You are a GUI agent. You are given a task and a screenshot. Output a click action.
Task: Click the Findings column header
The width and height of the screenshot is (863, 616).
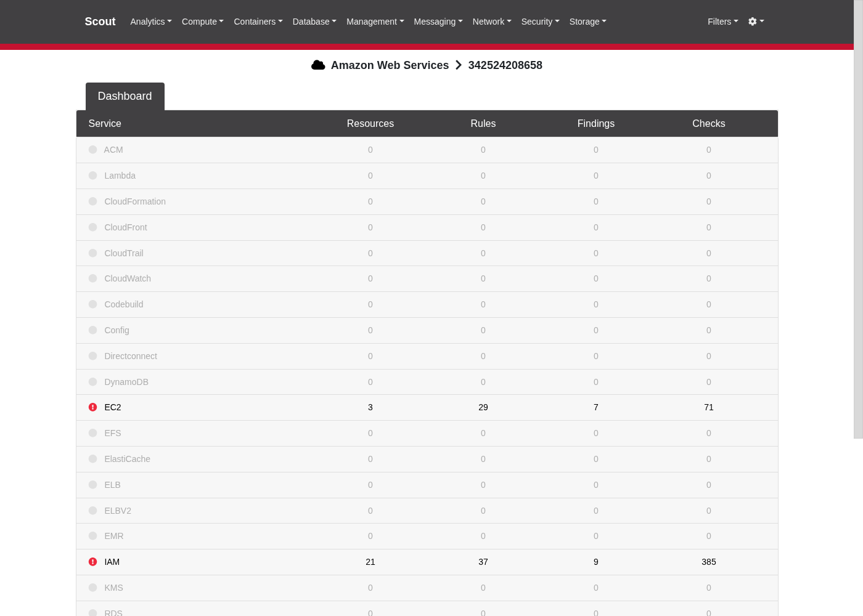[x=596, y=124]
